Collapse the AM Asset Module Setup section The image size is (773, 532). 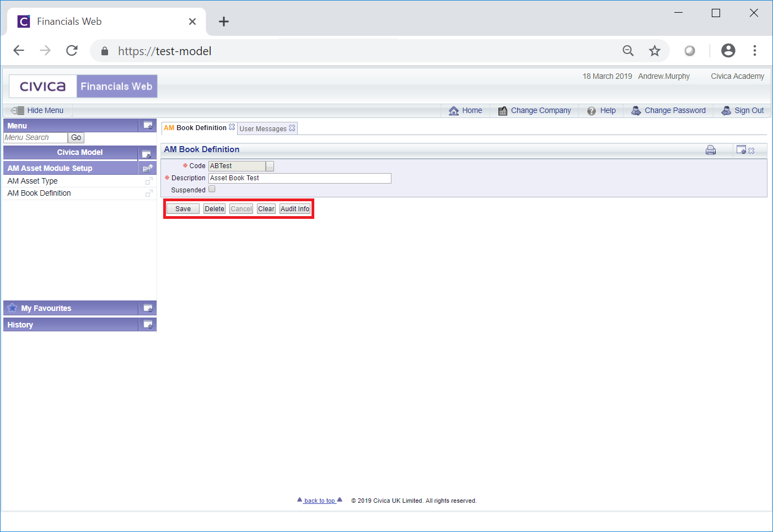coord(50,168)
